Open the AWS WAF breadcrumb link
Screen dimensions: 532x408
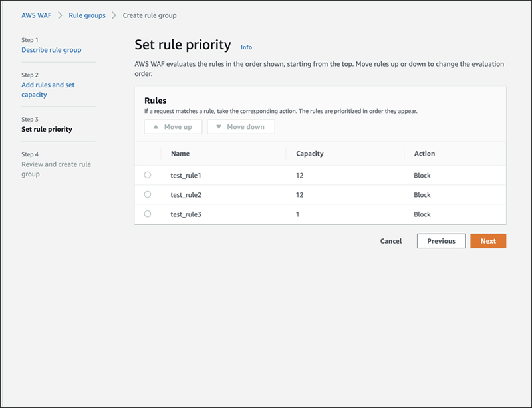[x=36, y=15]
